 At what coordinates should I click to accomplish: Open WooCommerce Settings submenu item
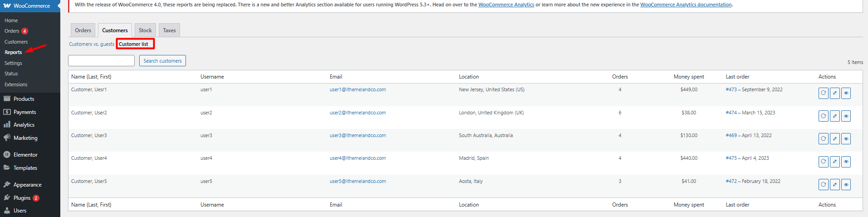click(13, 63)
